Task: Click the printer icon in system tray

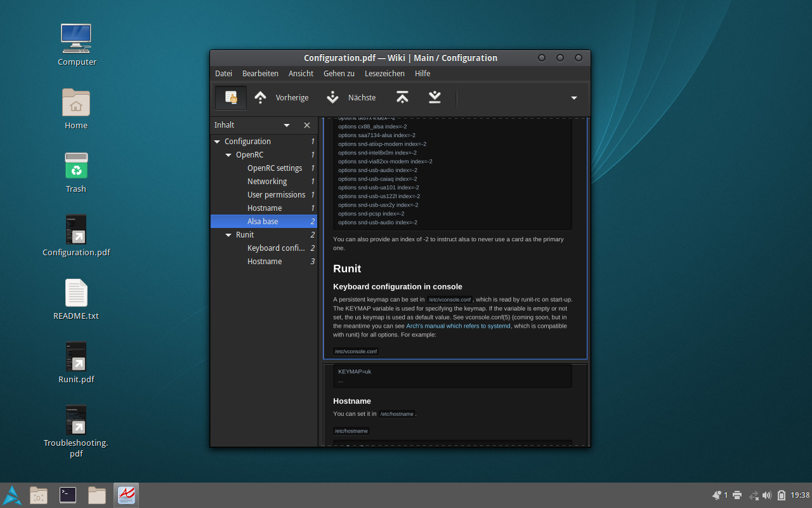Action: [x=737, y=495]
